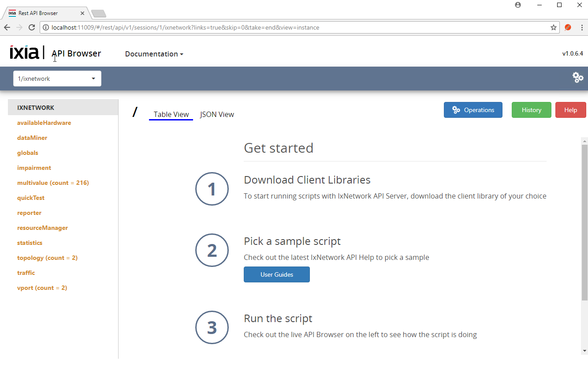The height and width of the screenshot is (368, 588).
Task: Bookmark page with the star icon
Action: pyautogui.click(x=554, y=27)
